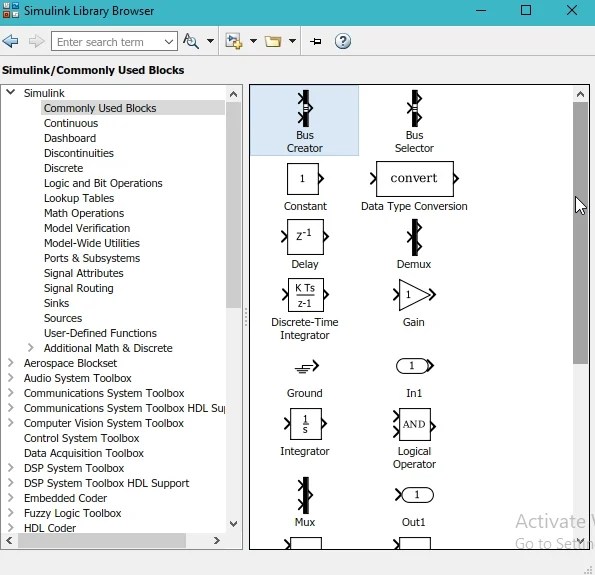This screenshot has height=575, width=595.
Task: Click the library tree vertical scrollbar thumb
Action: 233,205
